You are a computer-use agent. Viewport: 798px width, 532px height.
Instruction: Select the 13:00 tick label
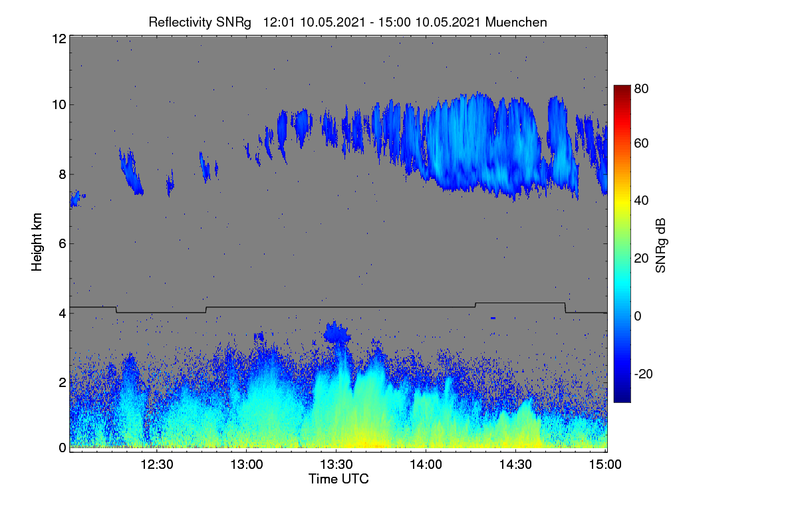tap(247, 464)
